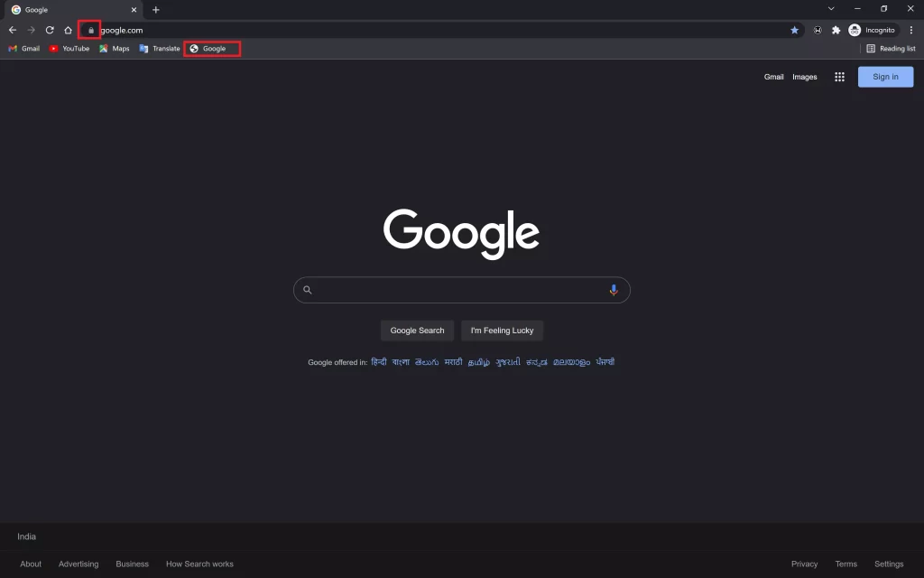Open Chrome's three-dot menu
This screenshot has height=578, width=924.
point(911,30)
